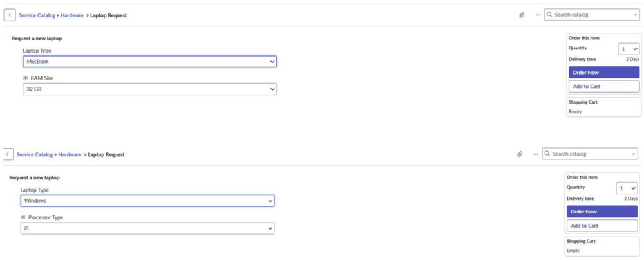Click the magnifier icon in the lower search catalog
This screenshot has width=644, height=261.
pyautogui.click(x=547, y=154)
